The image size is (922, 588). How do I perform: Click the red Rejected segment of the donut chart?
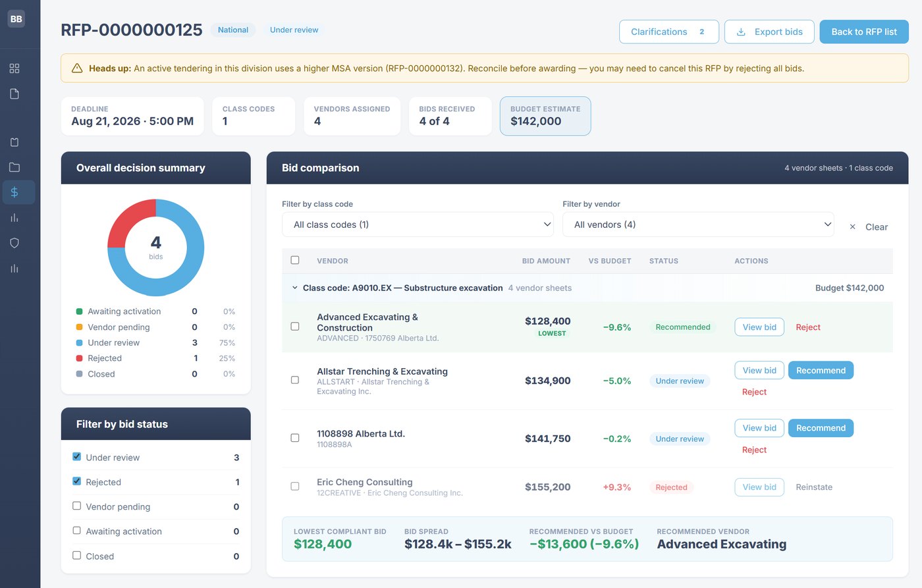tap(129, 219)
